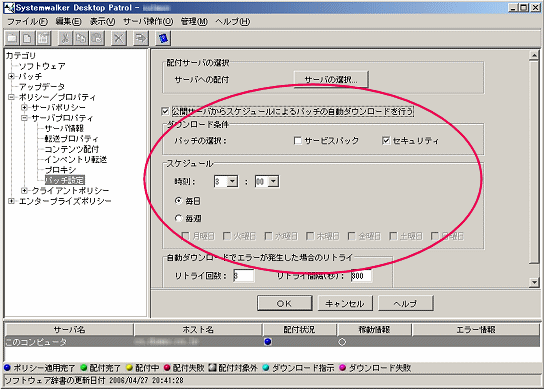Select 転送プロパティ tree item

coord(71,138)
